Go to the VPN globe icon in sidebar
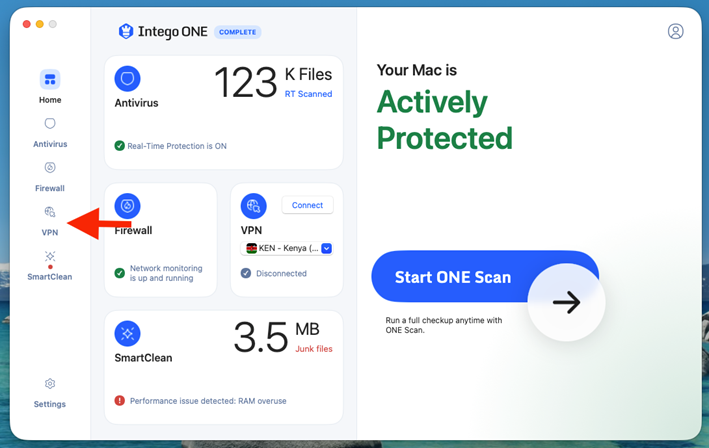The width and height of the screenshot is (709, 448). pos(50,212)
